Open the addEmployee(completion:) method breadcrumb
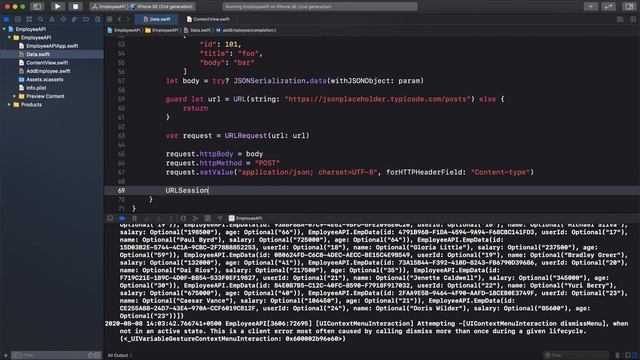 pyautogui.click(x=246, y=30)
